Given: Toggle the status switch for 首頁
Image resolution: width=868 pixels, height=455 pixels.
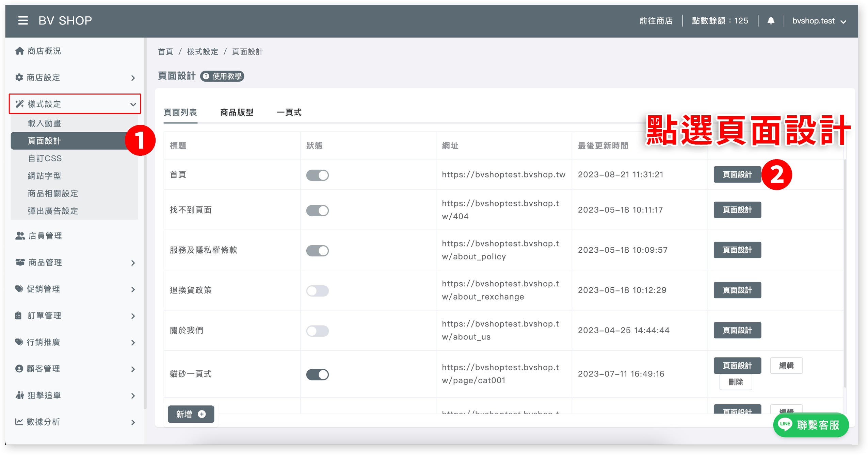Looking at the screenshot, I should point(317,175).
